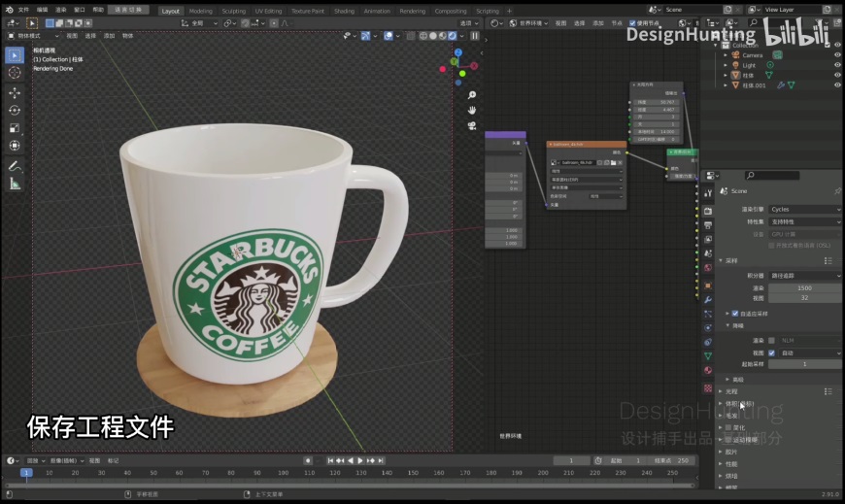Toggle render denoise 渲染 checkbox beside NLM

[772, 341]
